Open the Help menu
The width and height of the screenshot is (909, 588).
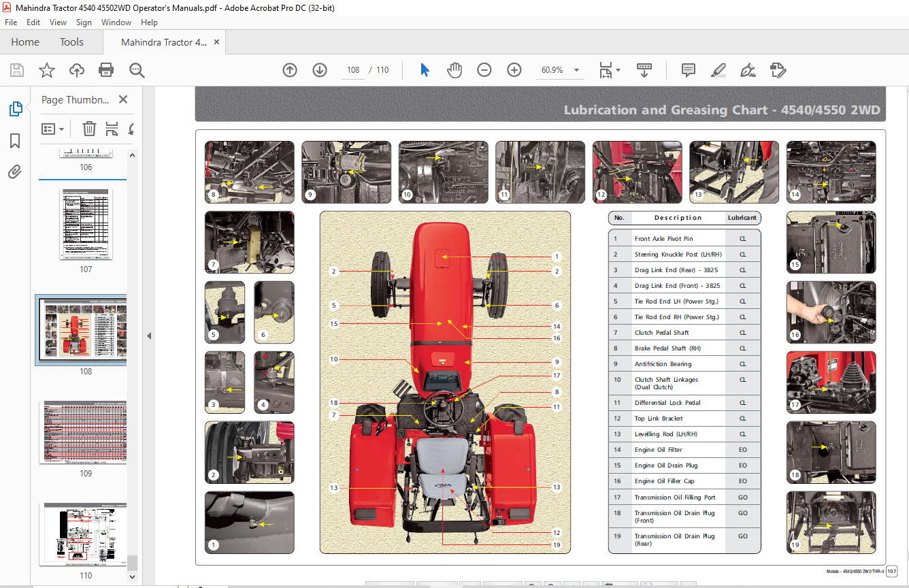coord(149,22)
